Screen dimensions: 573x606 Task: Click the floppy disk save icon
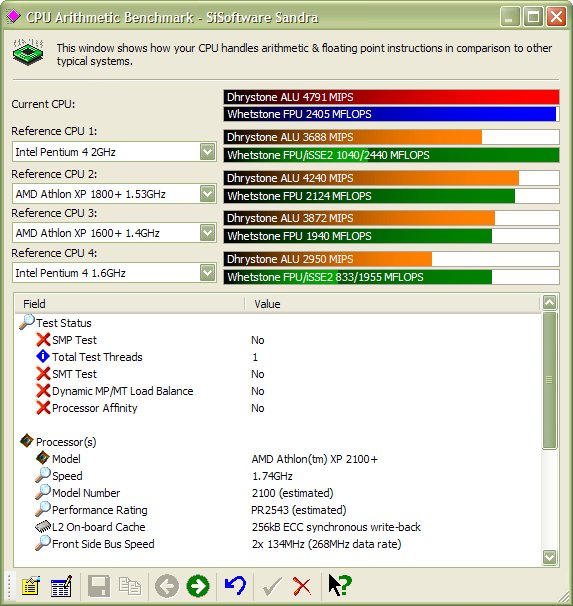tap(99, 586)
